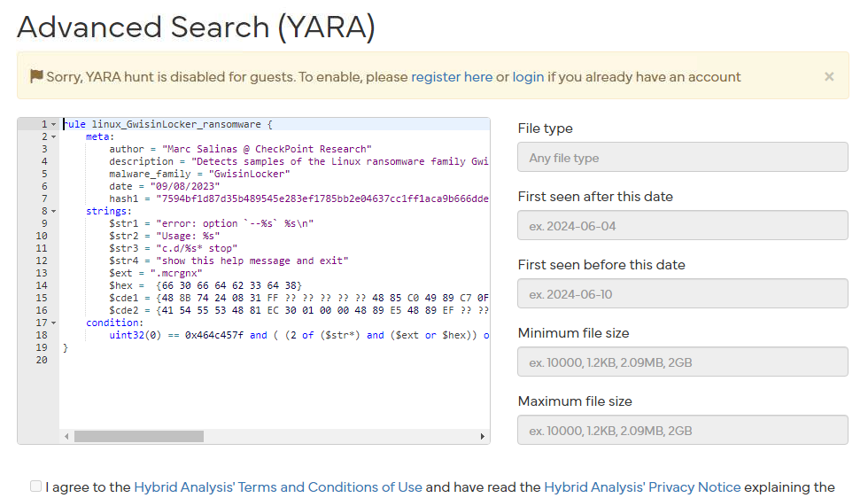868x498 pixels.
Task: Open the File type dropdown
Action: [x=682, y=158]
